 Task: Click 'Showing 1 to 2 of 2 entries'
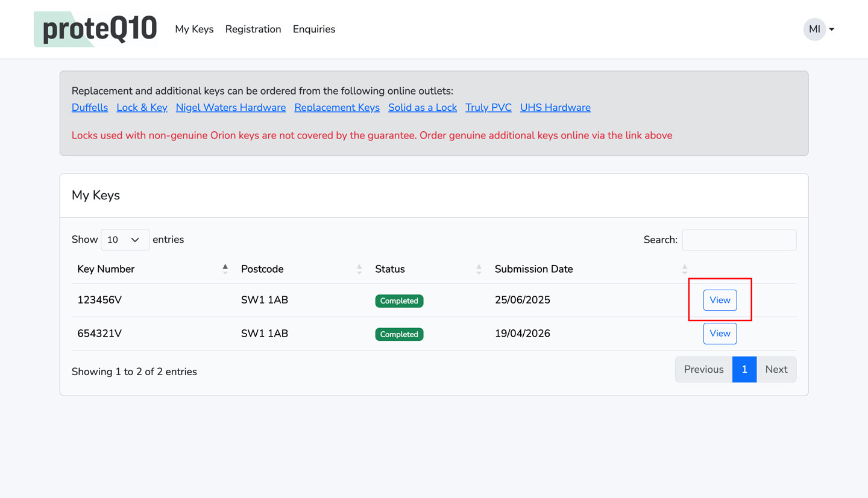pos(134,372)
